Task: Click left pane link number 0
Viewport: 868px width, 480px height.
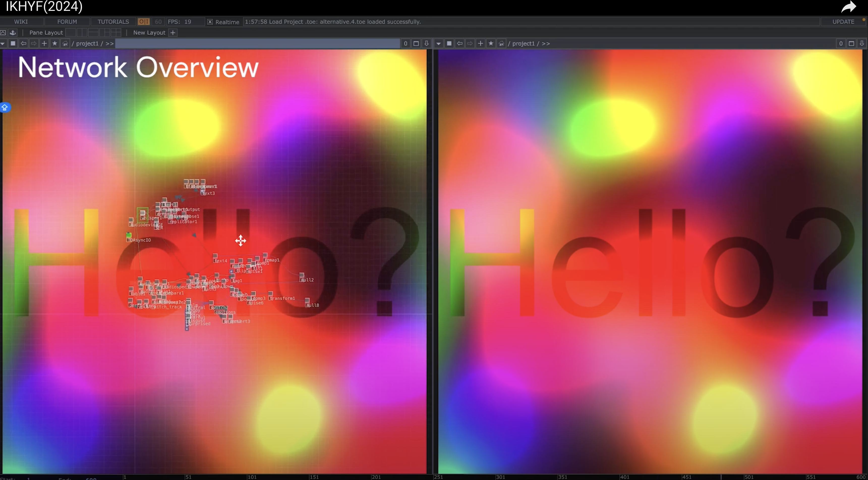Action: 406,43
